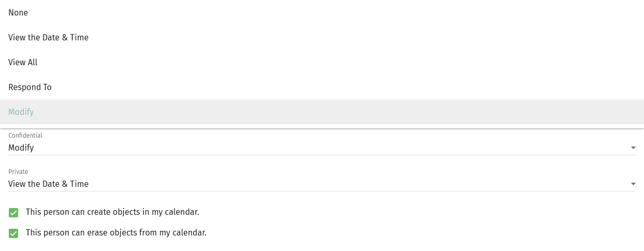Expand the Private events permission selector
644x251 pixels.
tap(311, 184)
